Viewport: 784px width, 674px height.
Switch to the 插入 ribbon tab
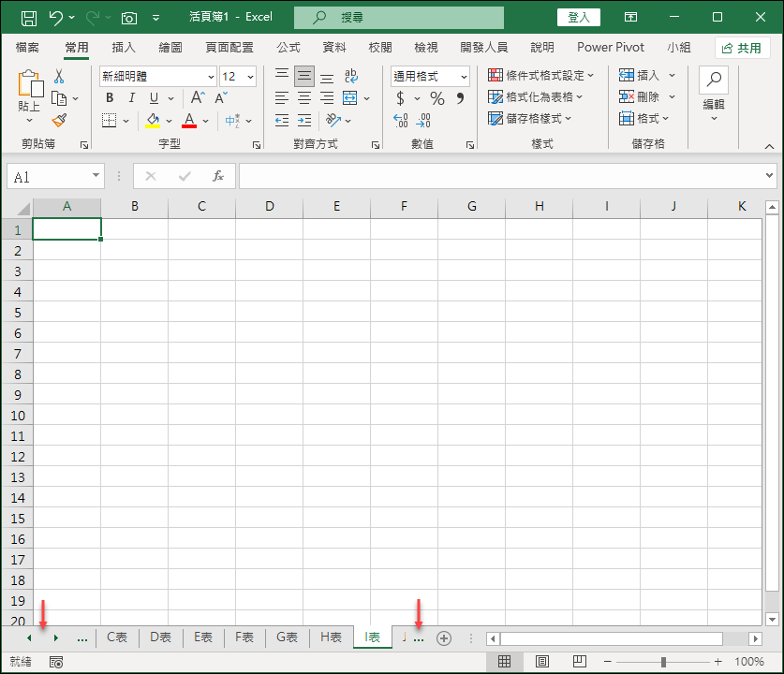pos(124,47)
